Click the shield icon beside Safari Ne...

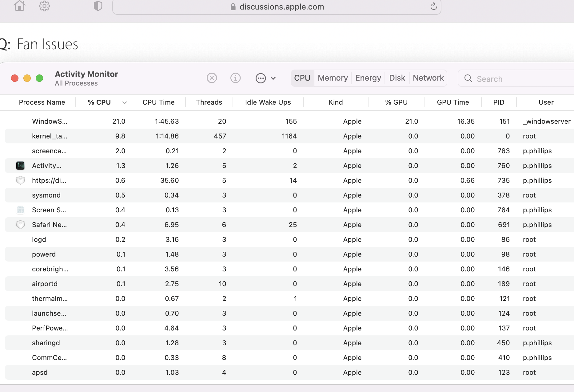coord(20,225)
